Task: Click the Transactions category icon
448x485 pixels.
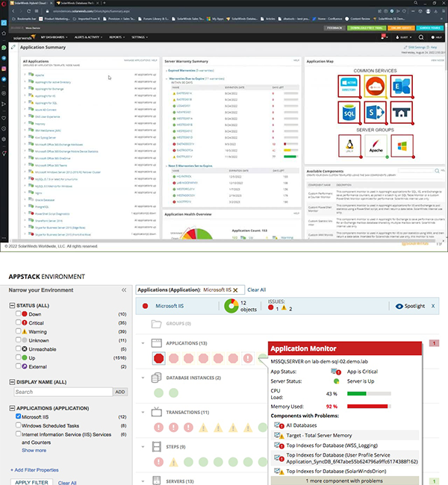Action: 156,412
